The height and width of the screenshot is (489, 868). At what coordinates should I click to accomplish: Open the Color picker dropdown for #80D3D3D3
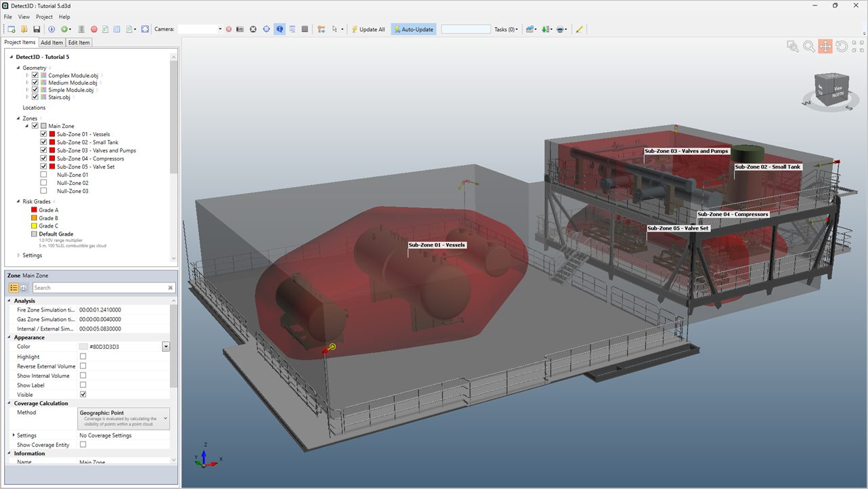coord(165,347)
